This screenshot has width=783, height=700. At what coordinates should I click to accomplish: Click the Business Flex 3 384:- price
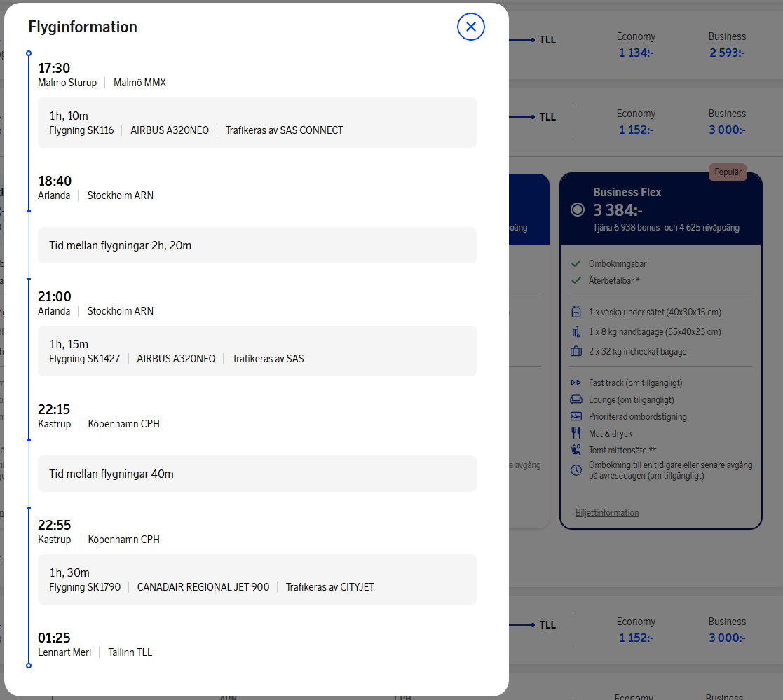(x=617, y=210)
